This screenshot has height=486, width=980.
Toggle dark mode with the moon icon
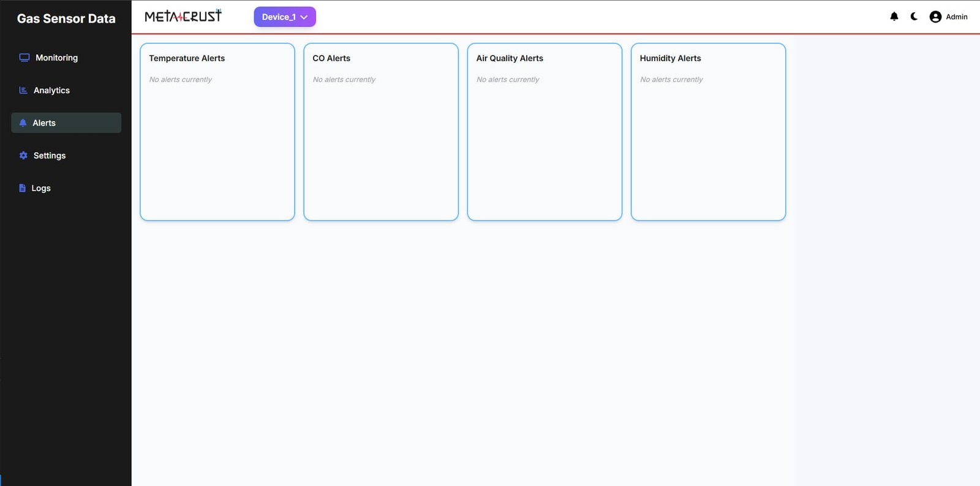[914, 17]
